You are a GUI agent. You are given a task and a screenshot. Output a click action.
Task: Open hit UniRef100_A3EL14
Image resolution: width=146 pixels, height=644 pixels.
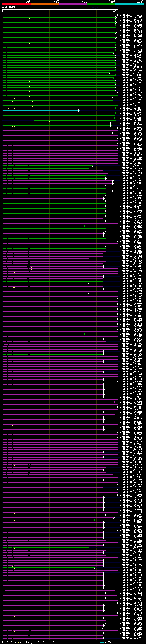(131, 173)
